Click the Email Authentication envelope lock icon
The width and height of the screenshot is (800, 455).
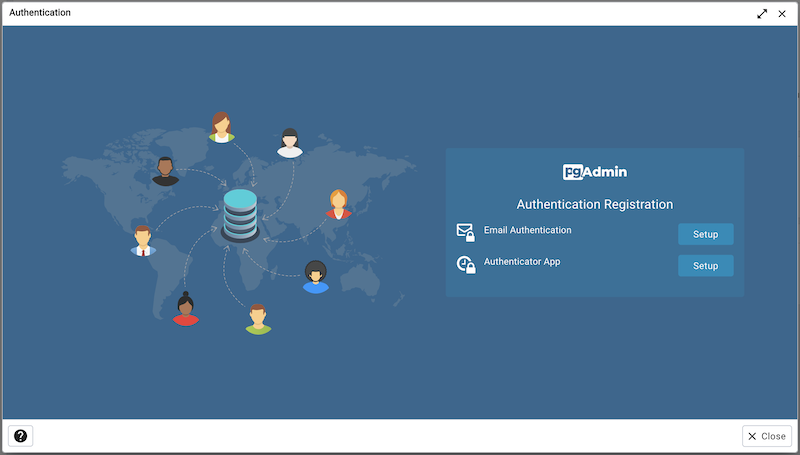pos(465,232)
